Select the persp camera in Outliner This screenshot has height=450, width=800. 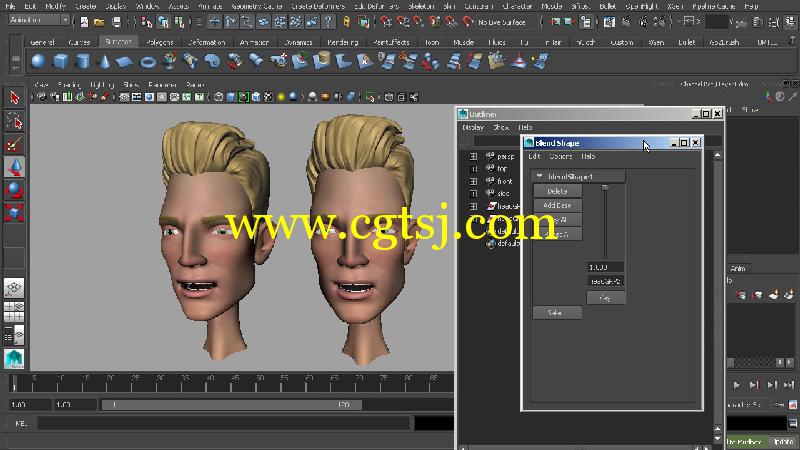click(x=506, y=156)
